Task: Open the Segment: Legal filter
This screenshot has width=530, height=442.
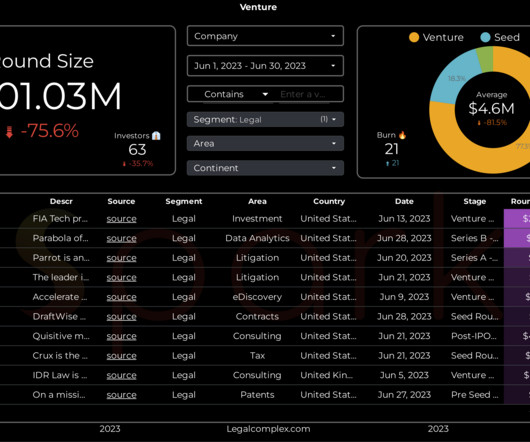Action: tap(265, 119)
